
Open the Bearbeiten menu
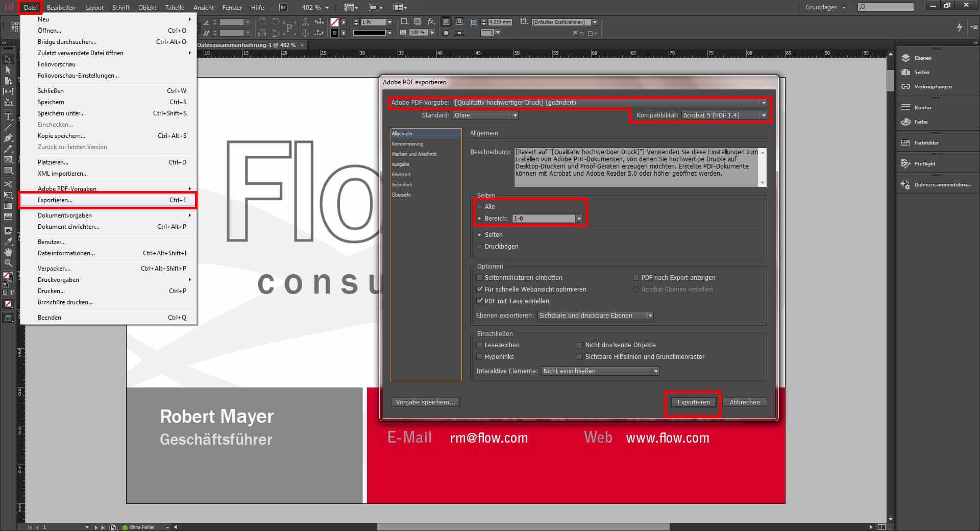pyautogui.click(x=61, y=7)
